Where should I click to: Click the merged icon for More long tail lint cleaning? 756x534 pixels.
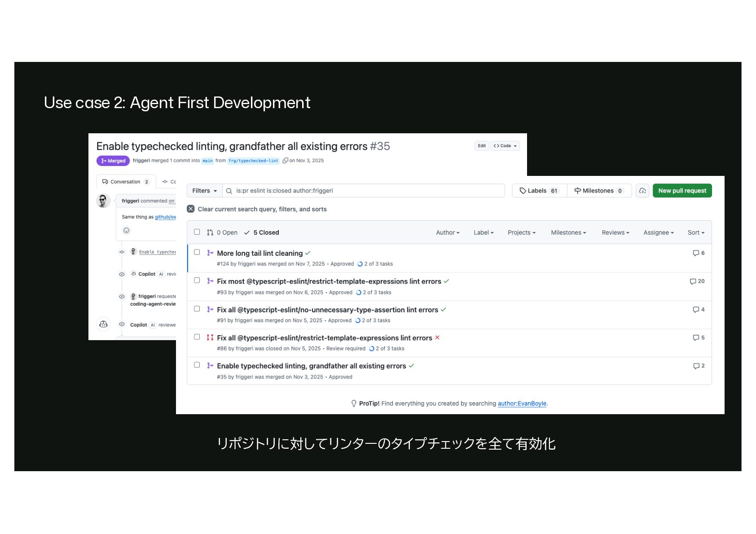(x=210, y=253)
